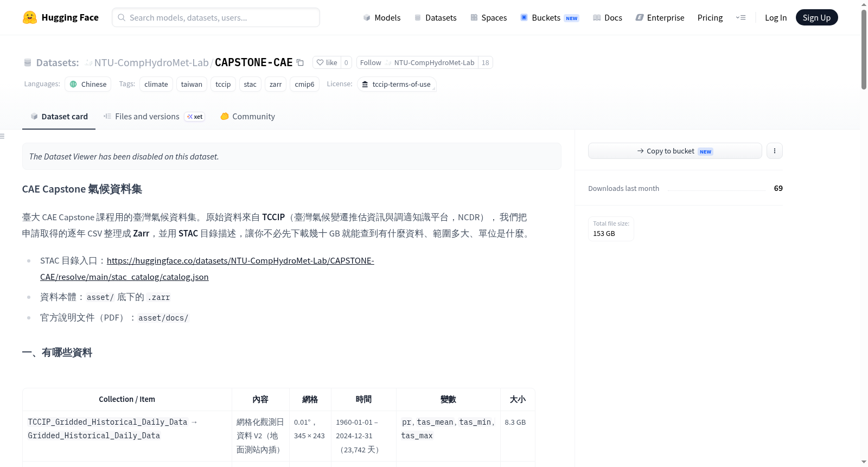Select the '153 GB' total file size
This screenshot has width=868, height=467.
604,234
